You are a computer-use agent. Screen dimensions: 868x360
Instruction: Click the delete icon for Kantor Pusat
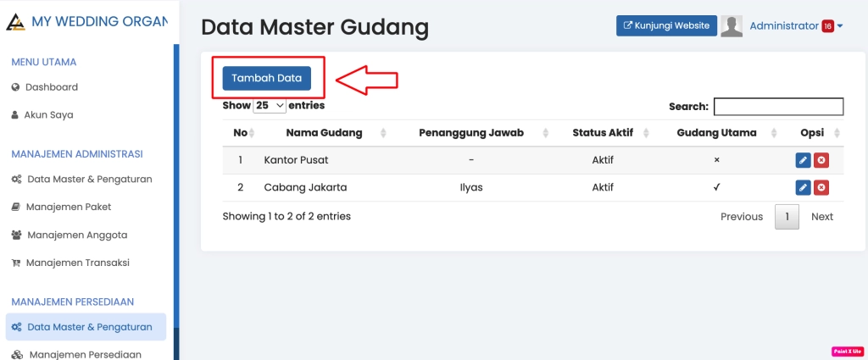point(821,160)
